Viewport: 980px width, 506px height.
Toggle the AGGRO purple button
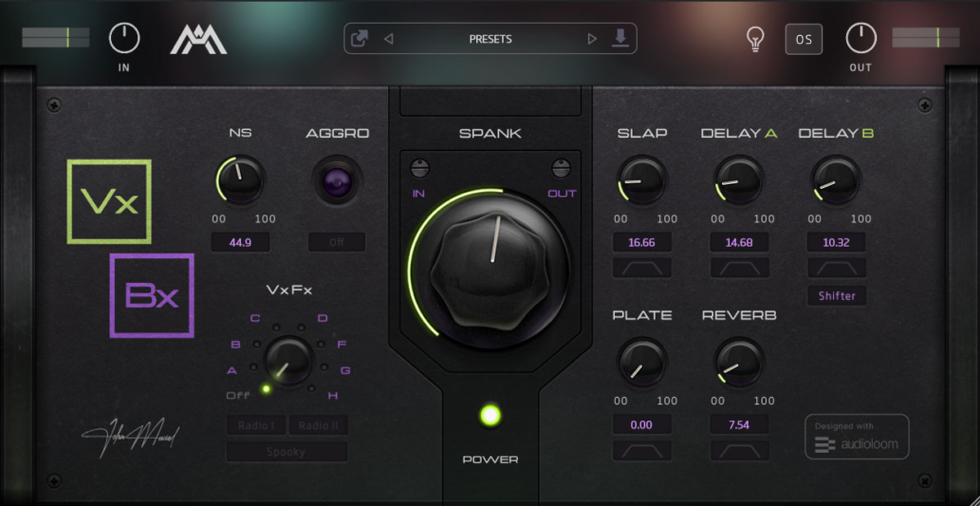pos(337,180)
